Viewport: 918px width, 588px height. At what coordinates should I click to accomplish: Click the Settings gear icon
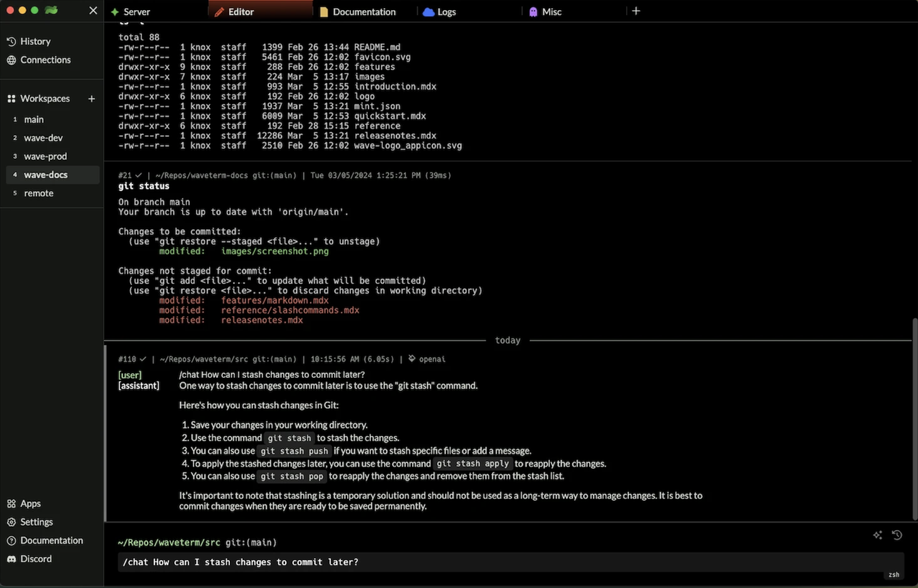pos(11,522)
